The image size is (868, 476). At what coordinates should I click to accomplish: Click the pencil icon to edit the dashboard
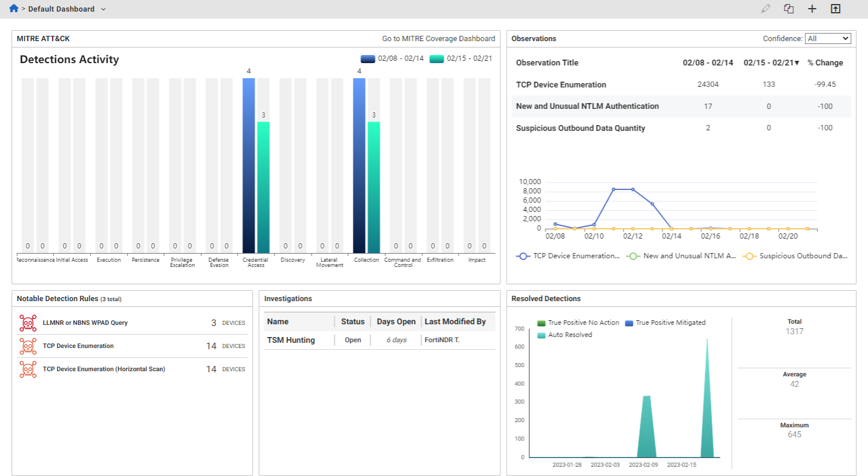[766, 9]
